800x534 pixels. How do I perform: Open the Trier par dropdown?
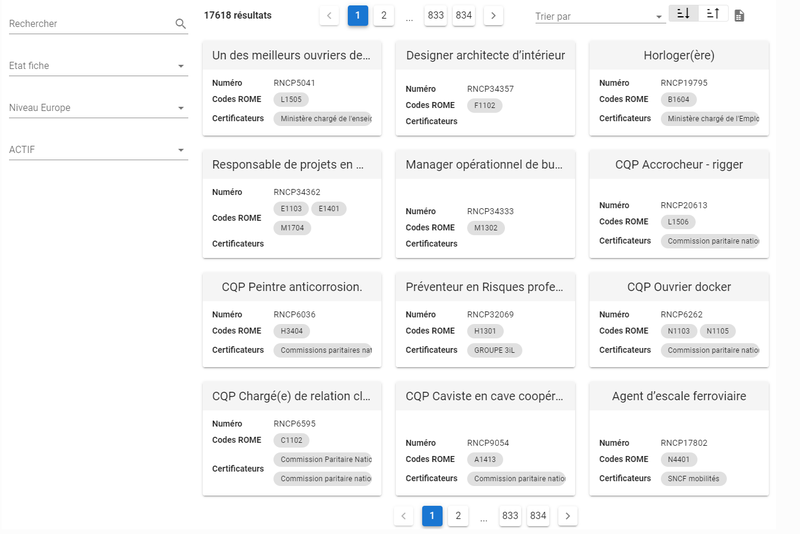click(598, 17)
